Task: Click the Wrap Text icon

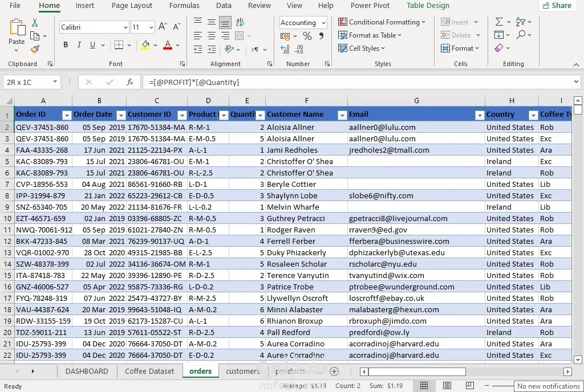Action: (x=240, y=22)
